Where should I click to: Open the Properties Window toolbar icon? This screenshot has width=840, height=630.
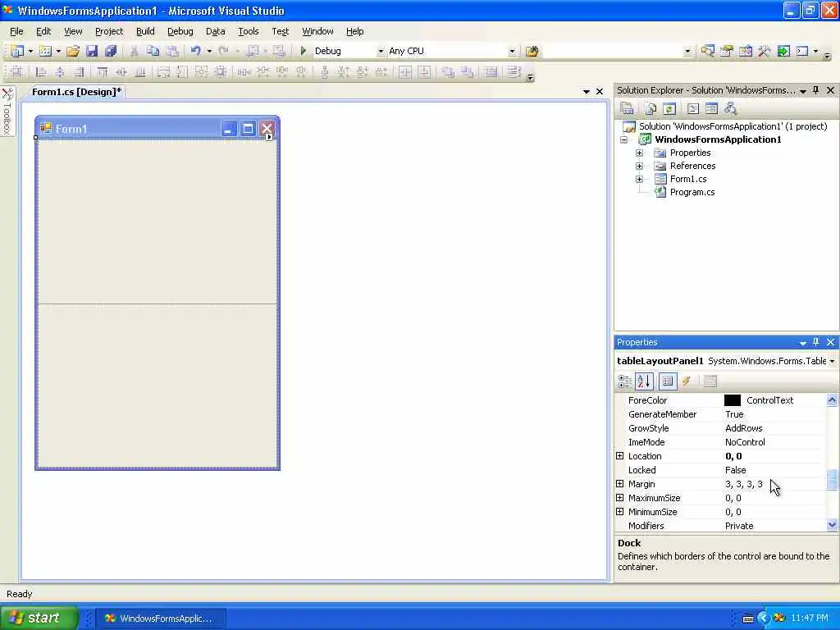727,51
